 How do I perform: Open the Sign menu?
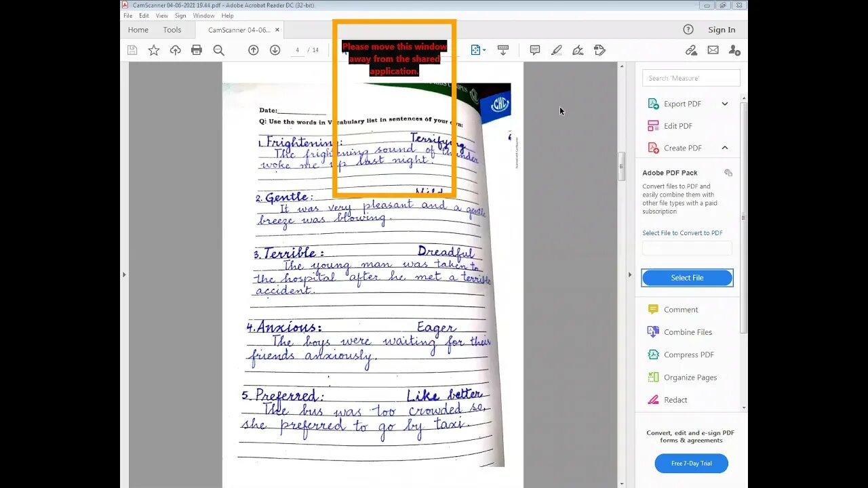click(180, 16)
